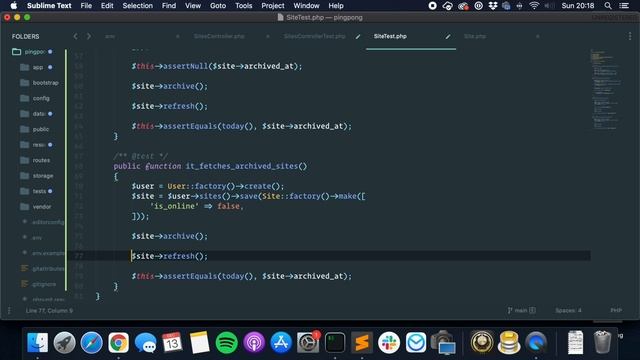Change syntax via PHP status item
Viewport: 640px width, 360px height.
click(x=616, y=311)
